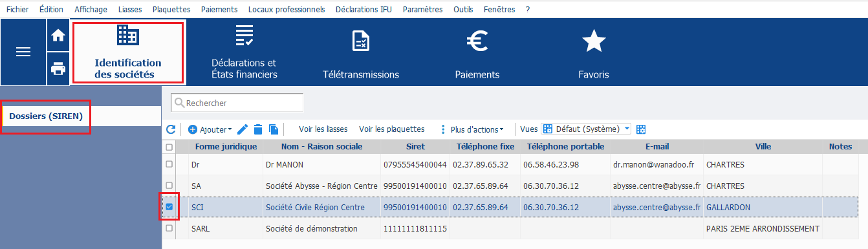The image size is (868, 249).
Task: Open Identification des sociétés tab
Action: click(x=128, y=53)
